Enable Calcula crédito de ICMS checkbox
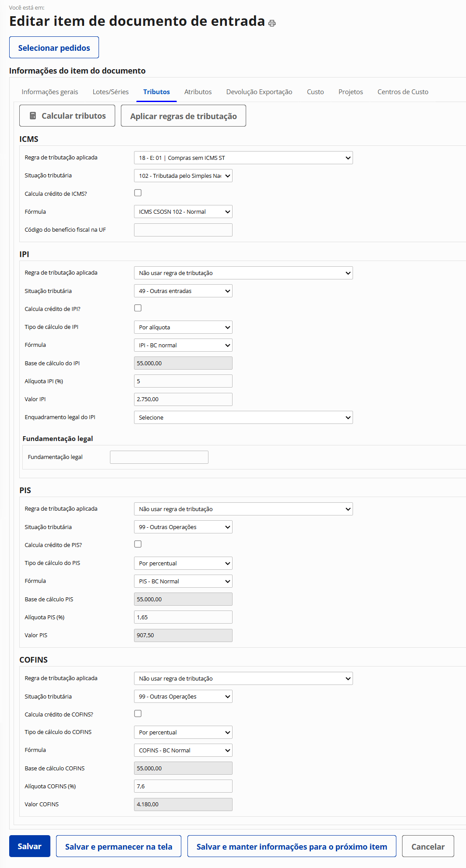The height and width of the screenshot is (868, 466). [x=138, y=193]
